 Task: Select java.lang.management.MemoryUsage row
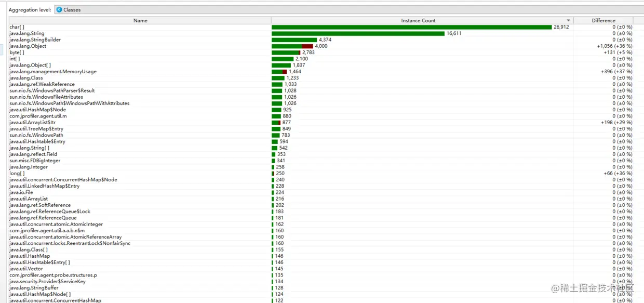(321, 71)
